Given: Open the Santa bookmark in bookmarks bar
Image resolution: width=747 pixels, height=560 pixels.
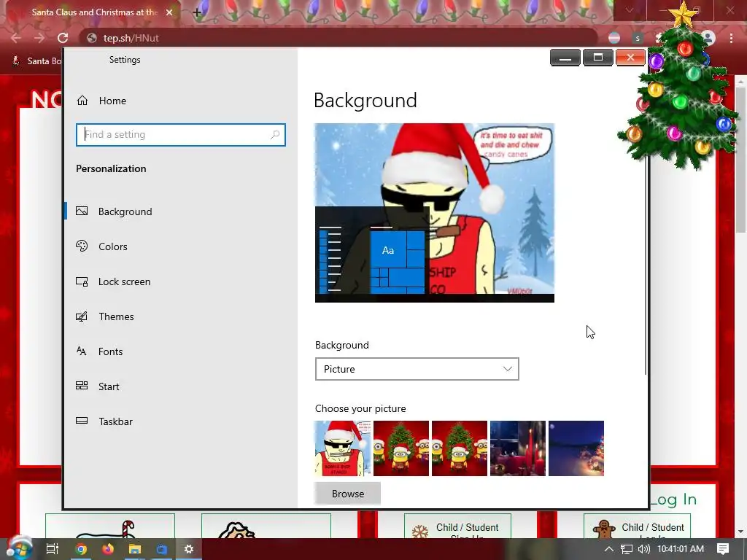Looking at the screenshot, I should (x=37, y=61).
